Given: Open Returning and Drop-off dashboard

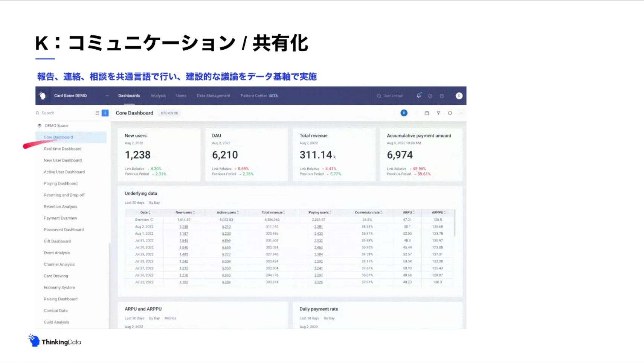Looking at the screenshot, I should tap(64, 195).
